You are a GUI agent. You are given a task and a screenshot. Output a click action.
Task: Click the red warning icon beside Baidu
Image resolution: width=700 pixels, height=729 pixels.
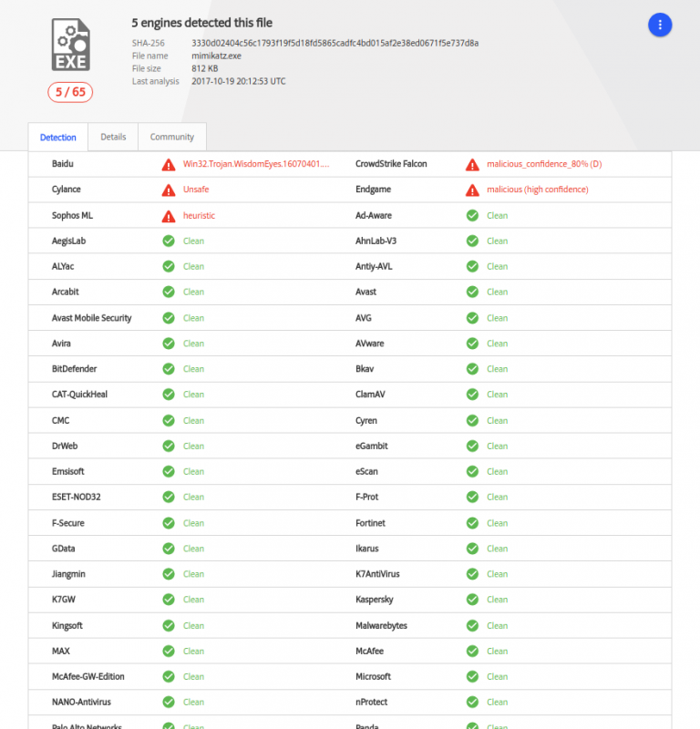pos(169,164)
